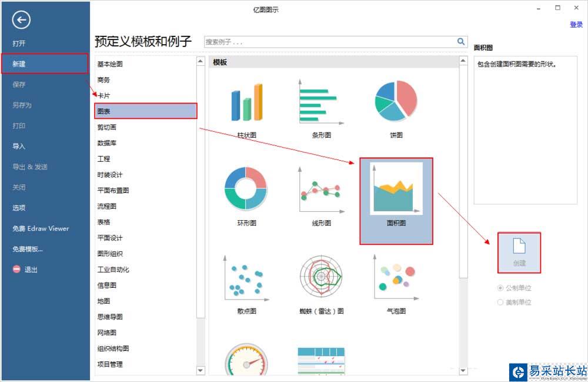
Task: Open 导出 & 发送 in the sidebar
Action: point(29,167)
